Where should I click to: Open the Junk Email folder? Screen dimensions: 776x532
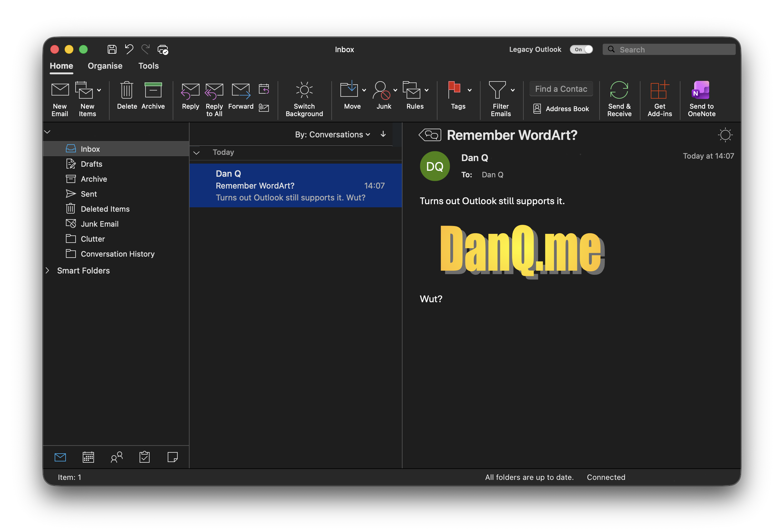tap(116, 224)
